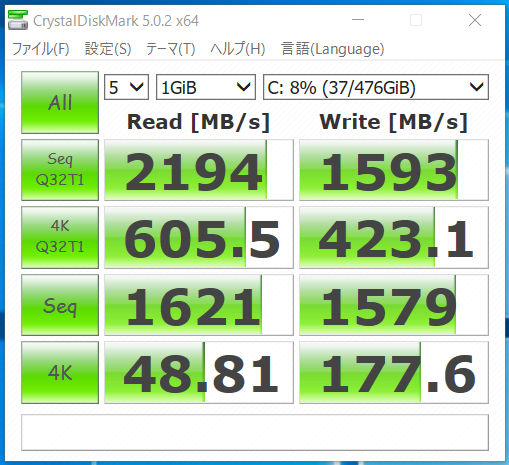Open the テーマ(T) theme menu
Image resolution: width=509 pixels, height=465 pixels.
(x=170, y=49)
